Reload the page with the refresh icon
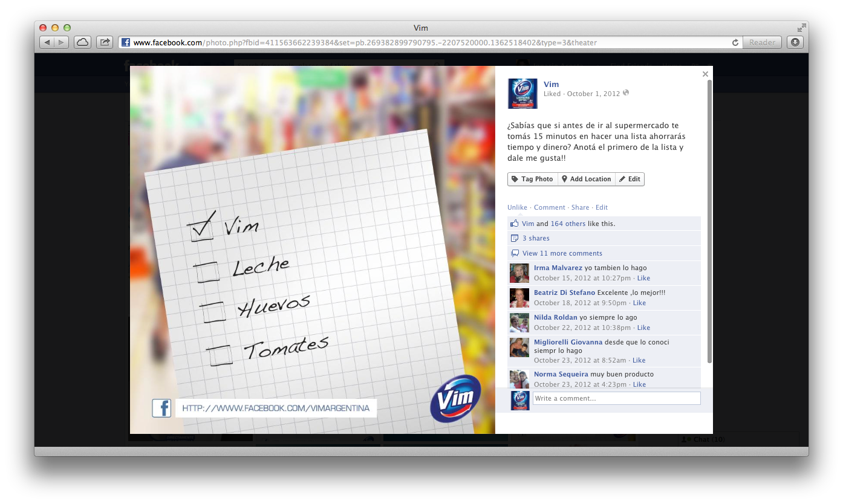Image resolution: width=843 pixels, height=504 pixels. (x=735, y=42)
